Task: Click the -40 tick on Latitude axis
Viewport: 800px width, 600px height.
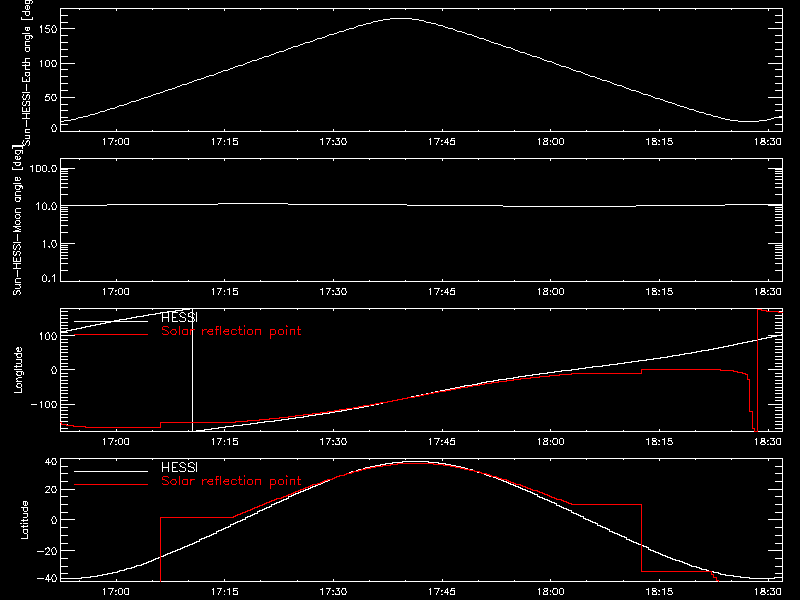Action: (47, 579)
